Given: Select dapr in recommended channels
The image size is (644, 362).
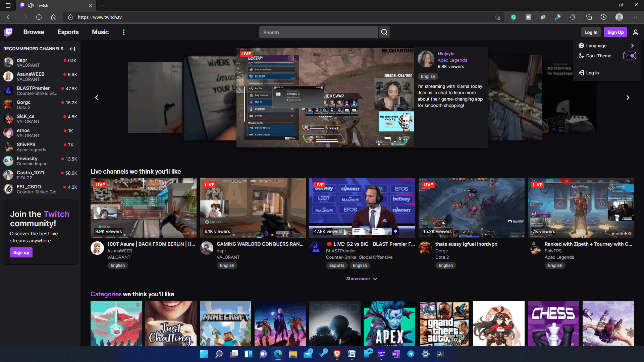Looking at the screenshot, I should (40, 62).
